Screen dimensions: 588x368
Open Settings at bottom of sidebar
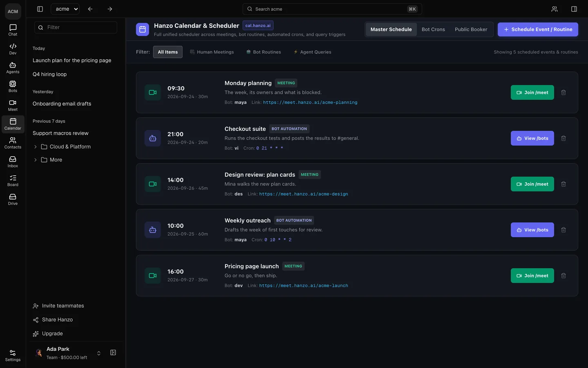[x=13, y=356]
